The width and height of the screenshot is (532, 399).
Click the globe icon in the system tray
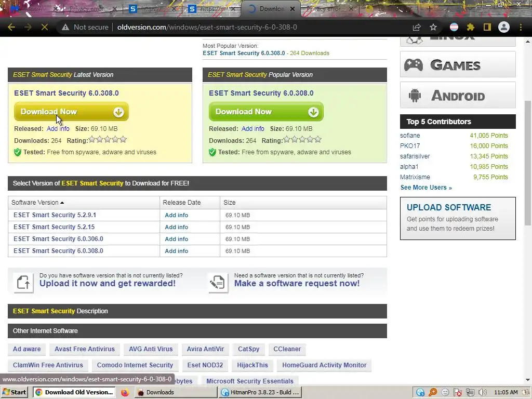pyautogui.click(x=420, y=393)
